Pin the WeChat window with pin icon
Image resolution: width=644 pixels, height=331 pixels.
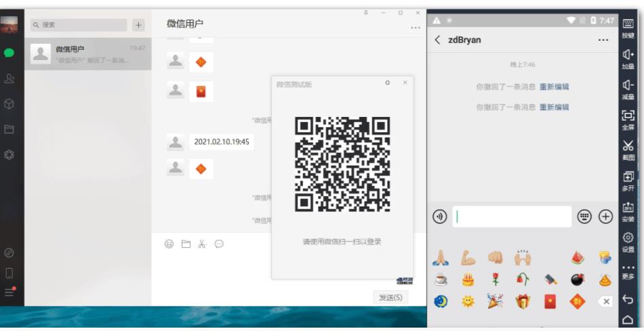(366, 13)
